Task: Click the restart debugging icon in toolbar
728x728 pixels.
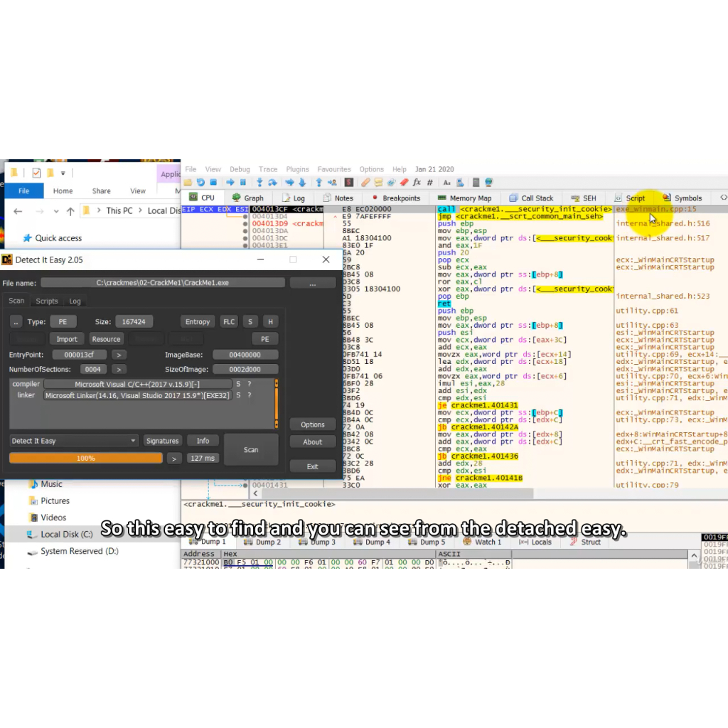Action: pos(200,183)
